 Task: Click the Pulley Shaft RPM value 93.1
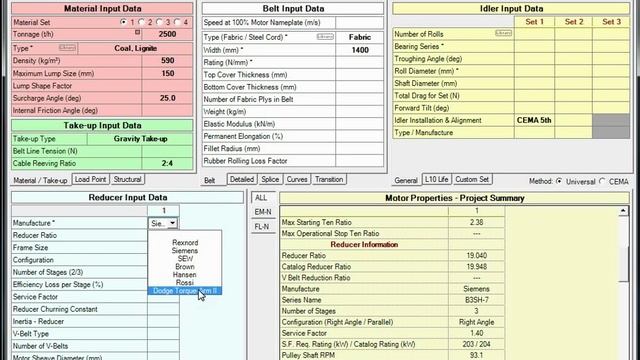click(476, 355)
